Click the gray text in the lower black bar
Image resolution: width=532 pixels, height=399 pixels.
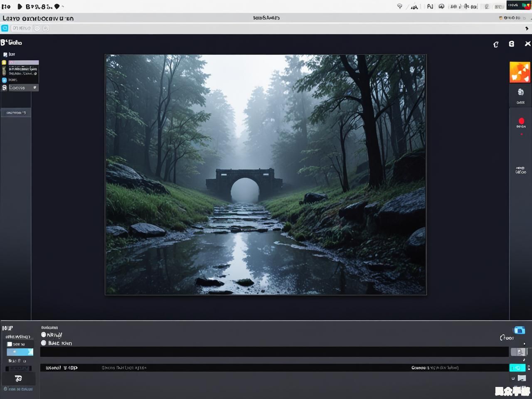(x=124, y=368)
